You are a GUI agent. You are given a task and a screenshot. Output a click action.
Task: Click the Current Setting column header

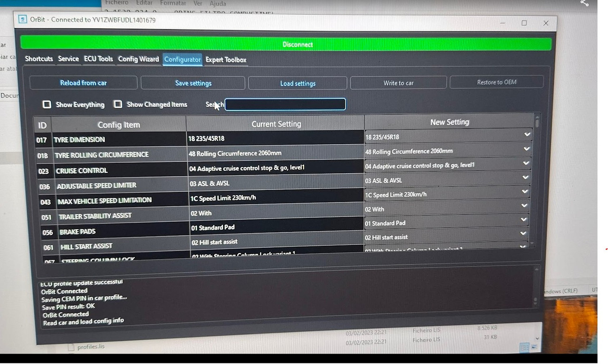click(x=276, y=124)
